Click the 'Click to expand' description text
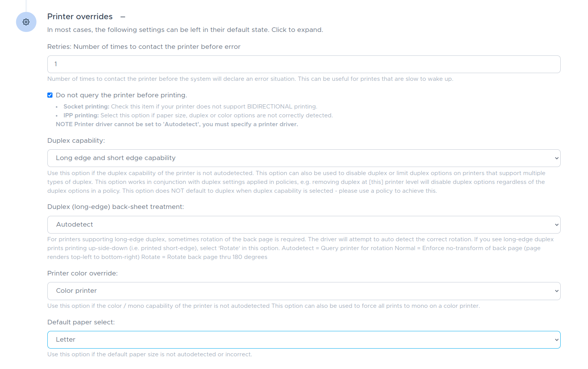The image size is (588, 369). (297, 30)
